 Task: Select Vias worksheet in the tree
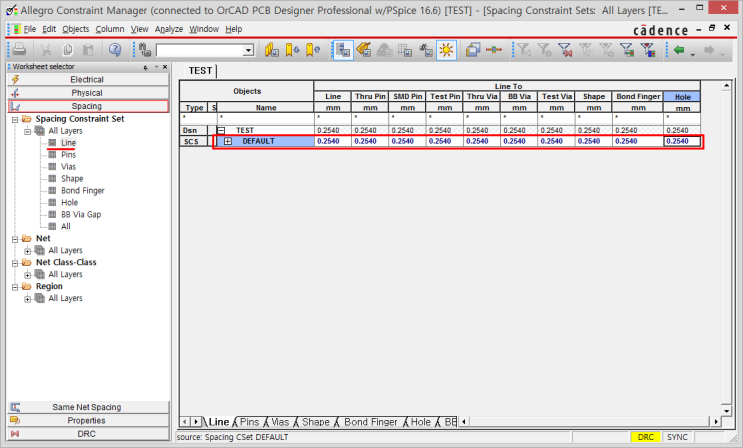point(68,167)
